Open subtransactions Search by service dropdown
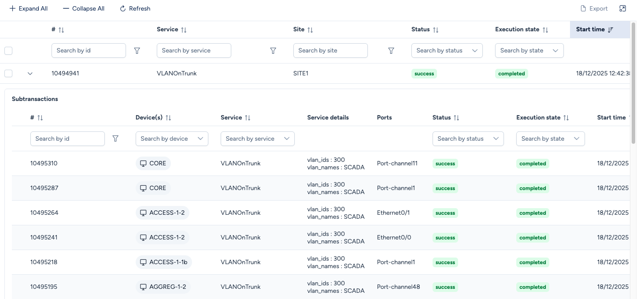Viewport: 644px width, 299px height. 257,138
